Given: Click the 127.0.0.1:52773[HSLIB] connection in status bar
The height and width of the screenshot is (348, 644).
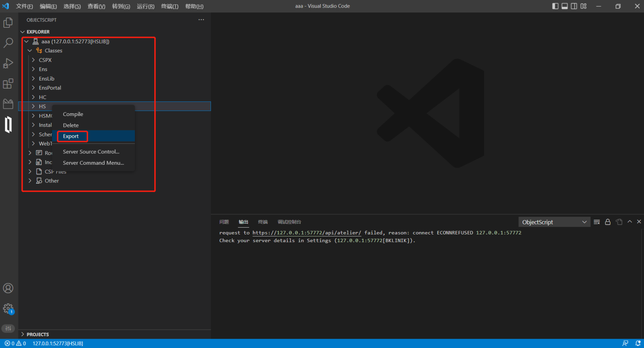Looking at the screenshot, I should pos(58,344).
